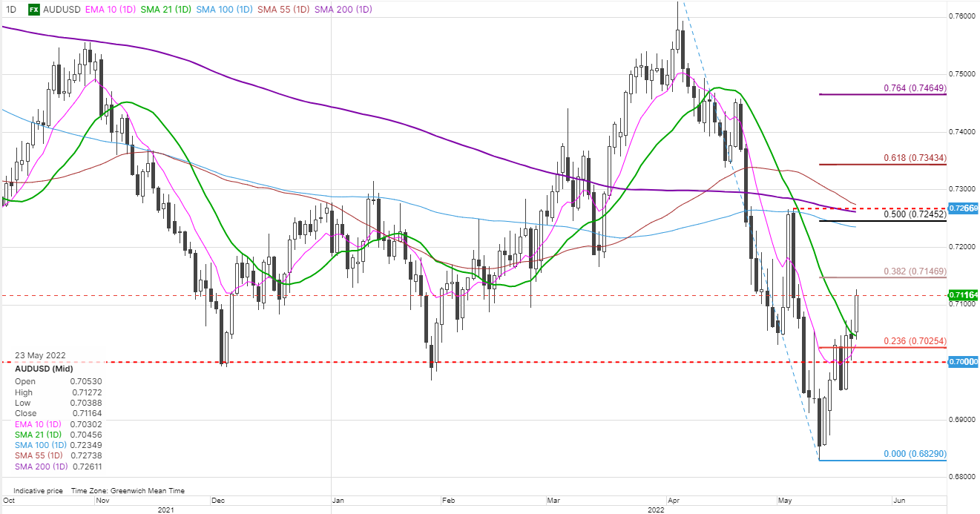Click the SMA 200 (1D) header label
Viewport: 980px width, 514px height.
[343, 10]
